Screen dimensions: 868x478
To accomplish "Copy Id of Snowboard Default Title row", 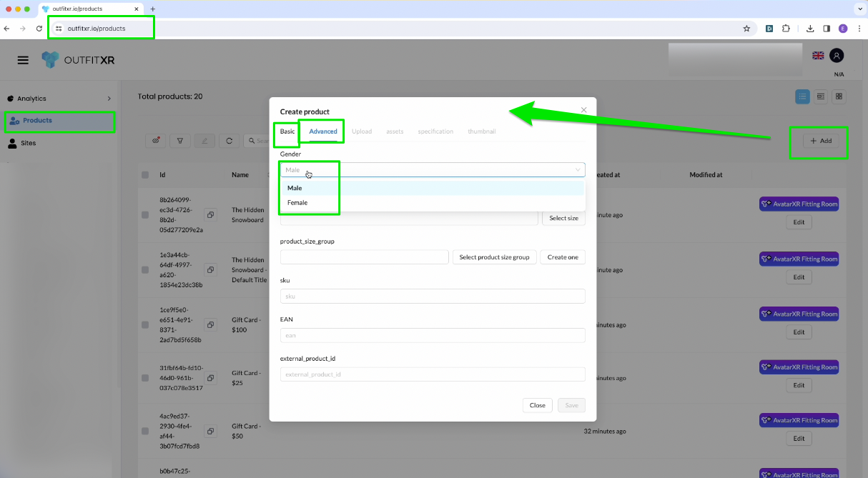I will tap(211, 269).
